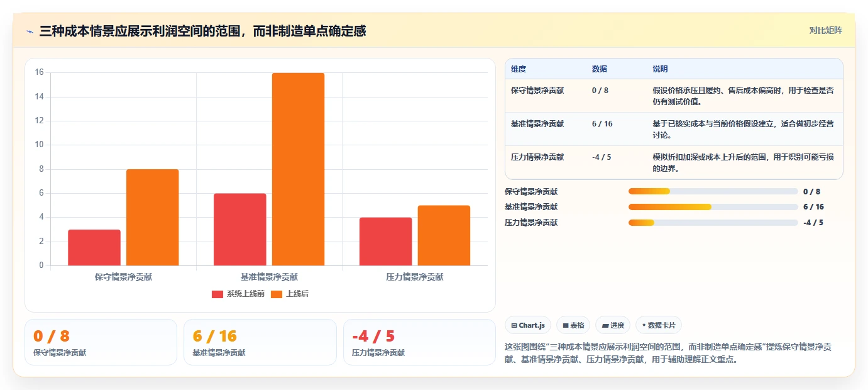Click the red bar for 保守情景净贡献

tap(94, 248)
